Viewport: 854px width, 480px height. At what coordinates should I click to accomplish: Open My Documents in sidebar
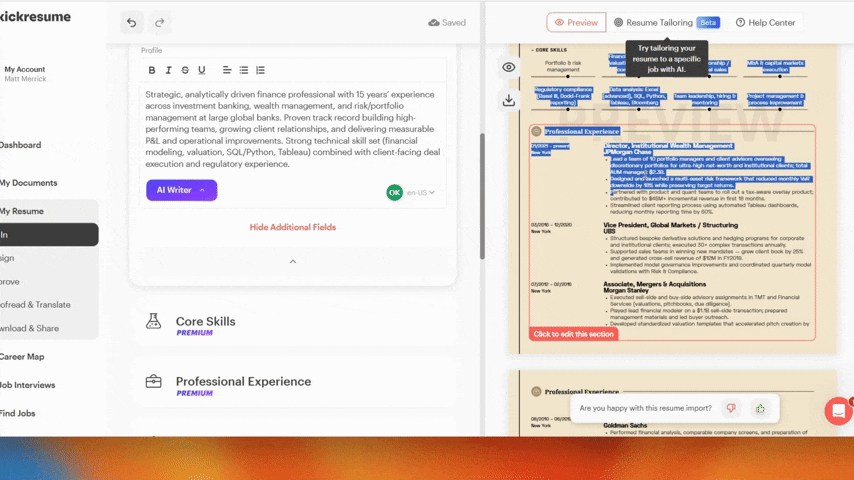pyautogui.click(x=28, y=183)
